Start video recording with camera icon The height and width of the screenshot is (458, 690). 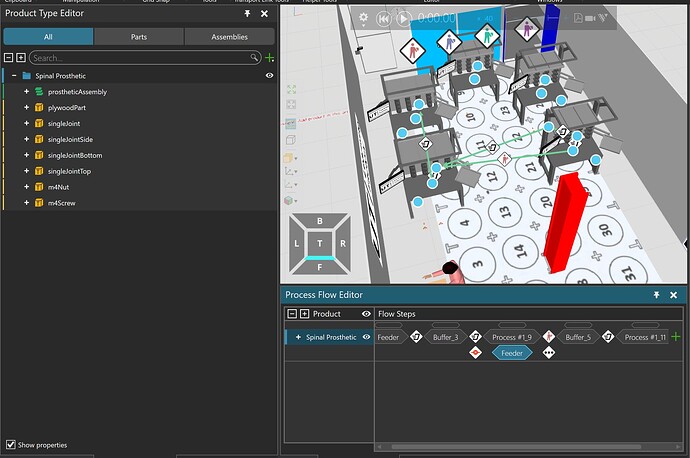(590, 18)
